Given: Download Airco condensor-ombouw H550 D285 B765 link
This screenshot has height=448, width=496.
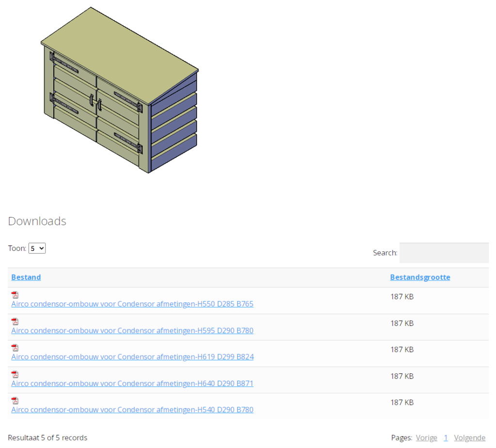Looking at the screenshot, I should (x=132, y=304).
